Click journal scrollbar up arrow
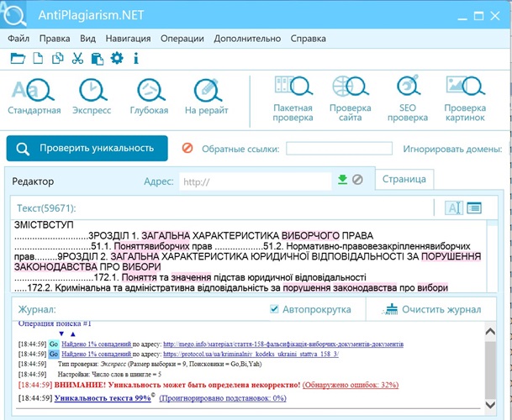This screenshot has height=420, width=512. click(490, 332)
